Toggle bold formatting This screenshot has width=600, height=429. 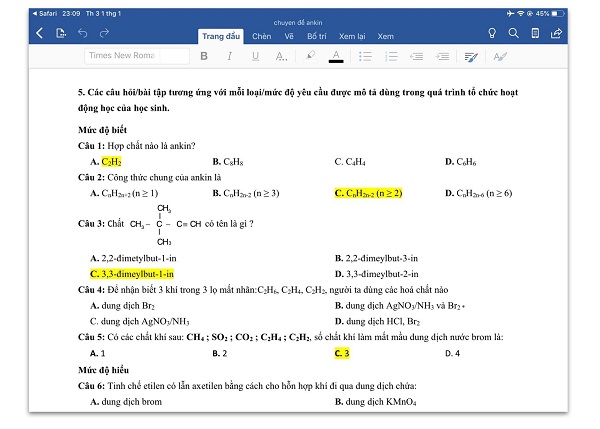(204, 56)
